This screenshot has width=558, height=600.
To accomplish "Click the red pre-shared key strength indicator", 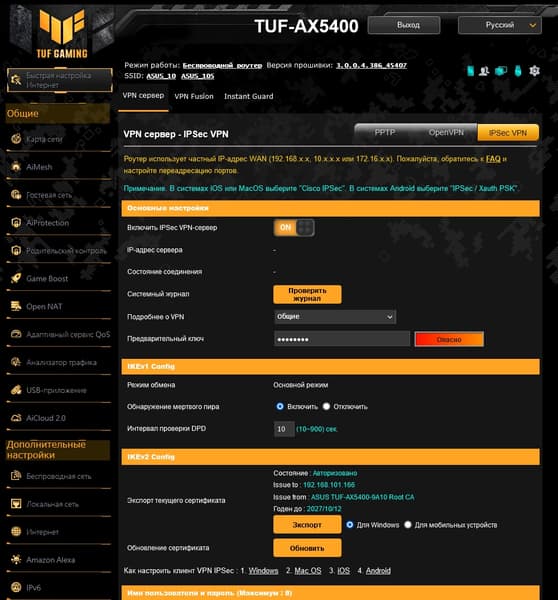I will [449, 339].
